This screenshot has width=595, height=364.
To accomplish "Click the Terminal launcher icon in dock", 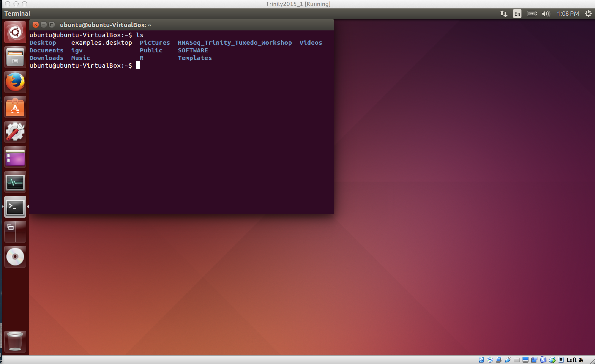I will (15, 207).
